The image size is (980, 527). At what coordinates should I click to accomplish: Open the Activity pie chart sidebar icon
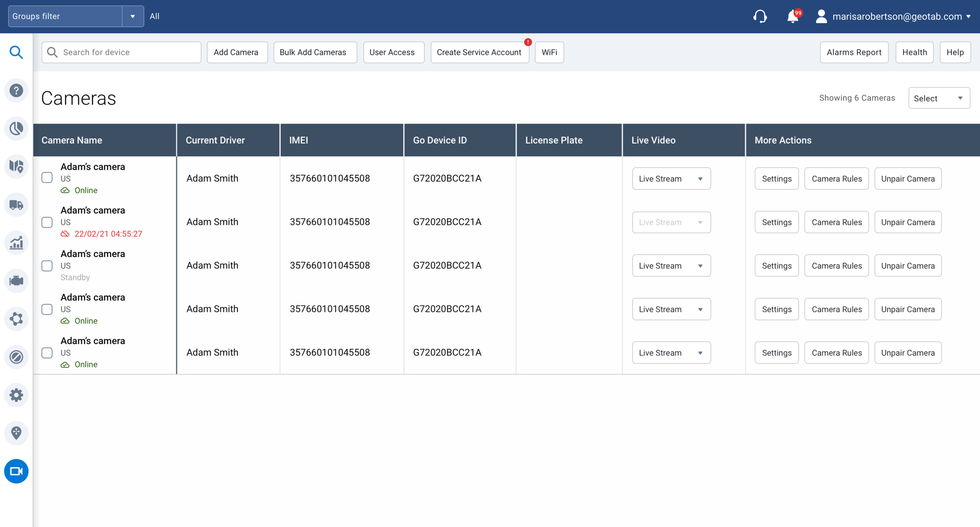point(16,128)
